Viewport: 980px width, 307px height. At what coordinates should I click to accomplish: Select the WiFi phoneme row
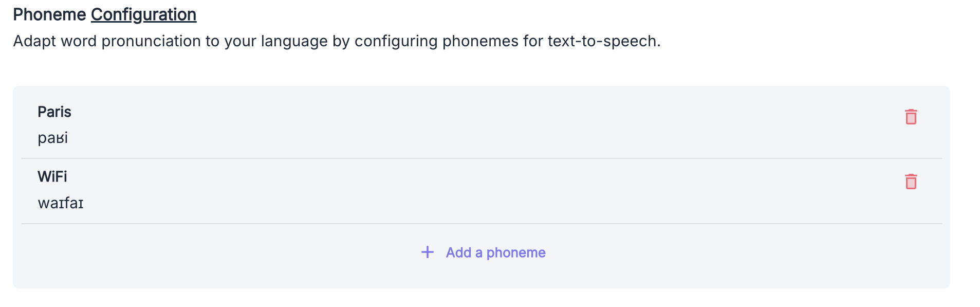tap(463, 189)
